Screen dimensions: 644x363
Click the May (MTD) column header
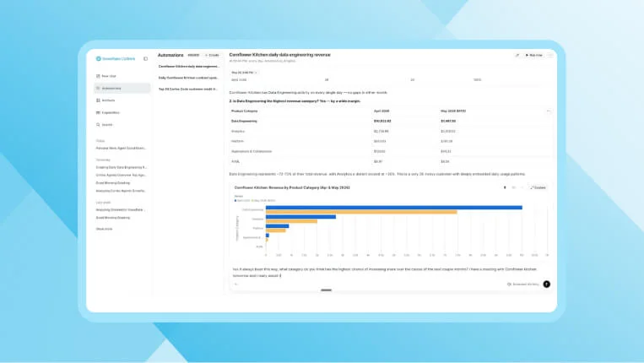tap(453, 111)
